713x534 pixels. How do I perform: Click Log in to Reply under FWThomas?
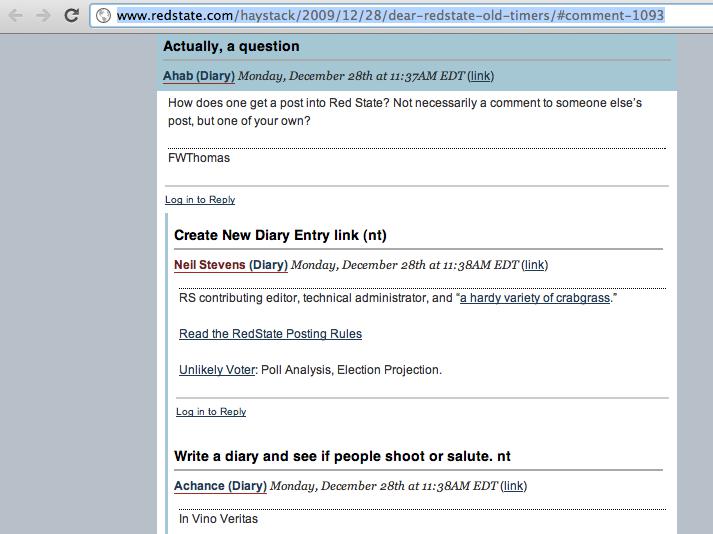coord(200,200)
